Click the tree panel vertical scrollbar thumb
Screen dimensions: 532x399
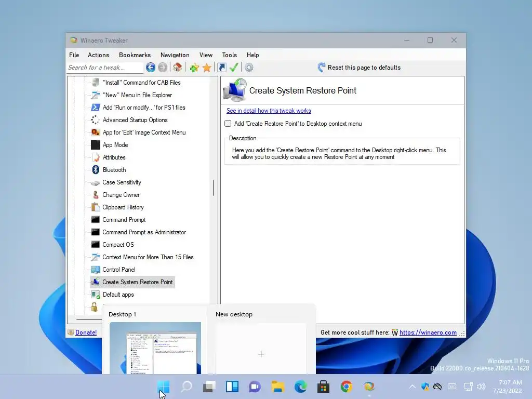point(214,188)
